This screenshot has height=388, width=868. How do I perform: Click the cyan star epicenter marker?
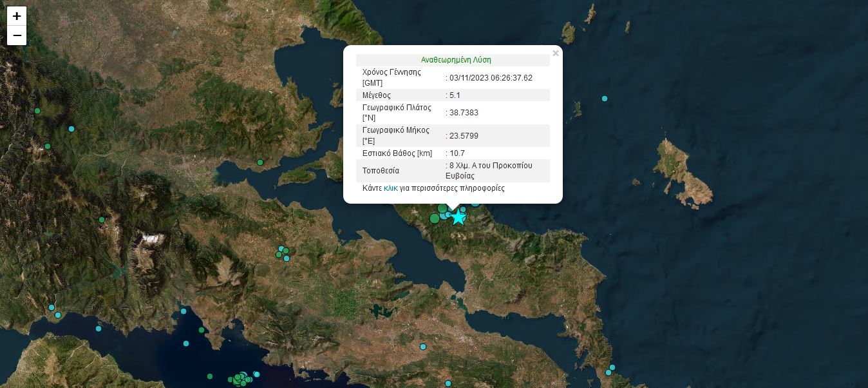458,217
